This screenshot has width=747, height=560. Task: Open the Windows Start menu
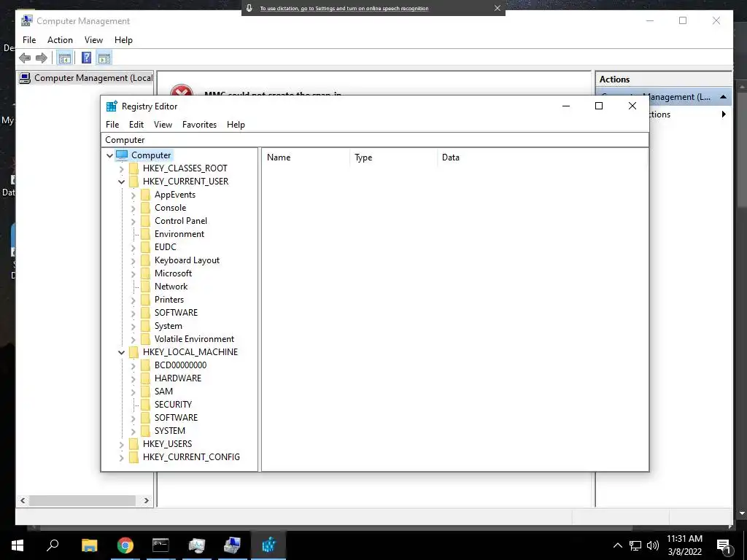point(18,545)
